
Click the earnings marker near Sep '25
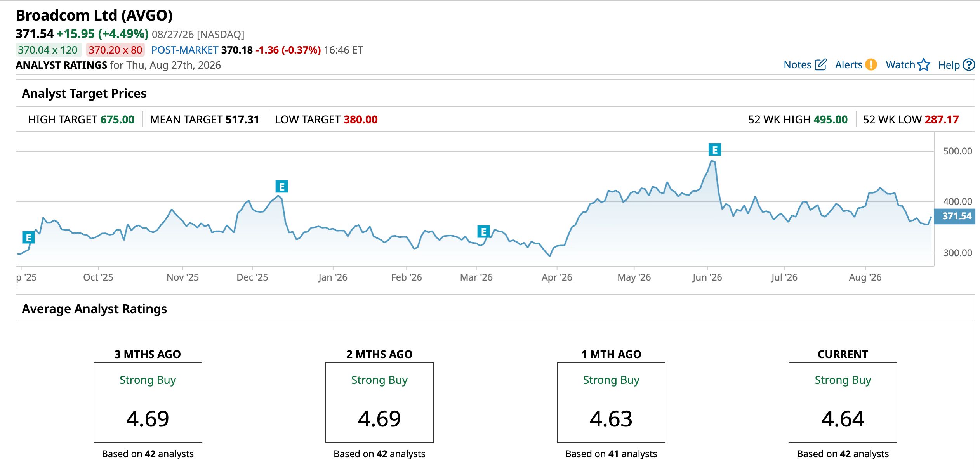28,237
